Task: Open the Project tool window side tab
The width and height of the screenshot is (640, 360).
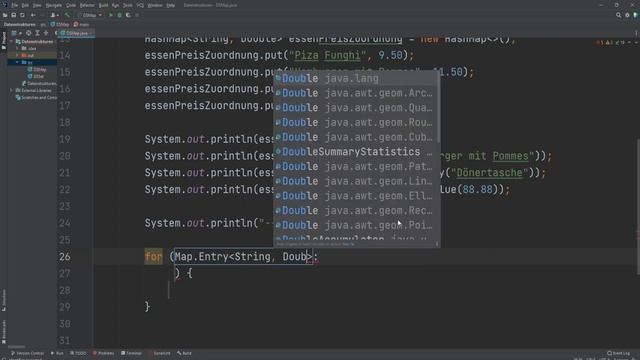Action: pyautogui.click(x=4, y=40)
